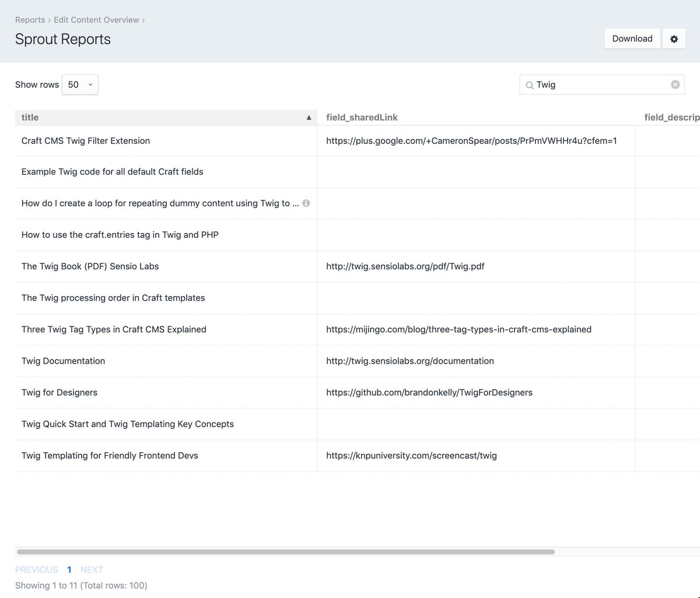
Task: Click the search magnifier icon
Action: pyautogui.click(x=529, y=85)
